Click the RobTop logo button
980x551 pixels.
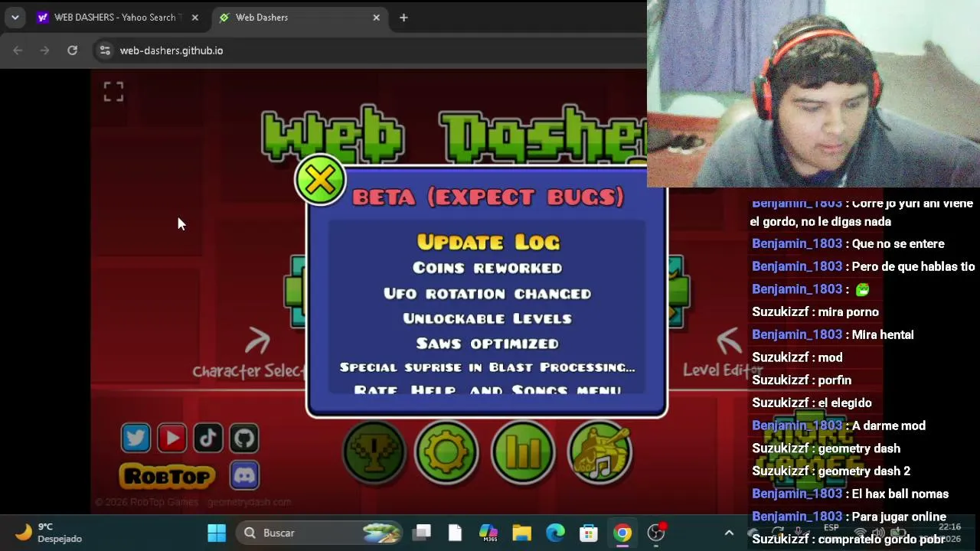[167, 476]
